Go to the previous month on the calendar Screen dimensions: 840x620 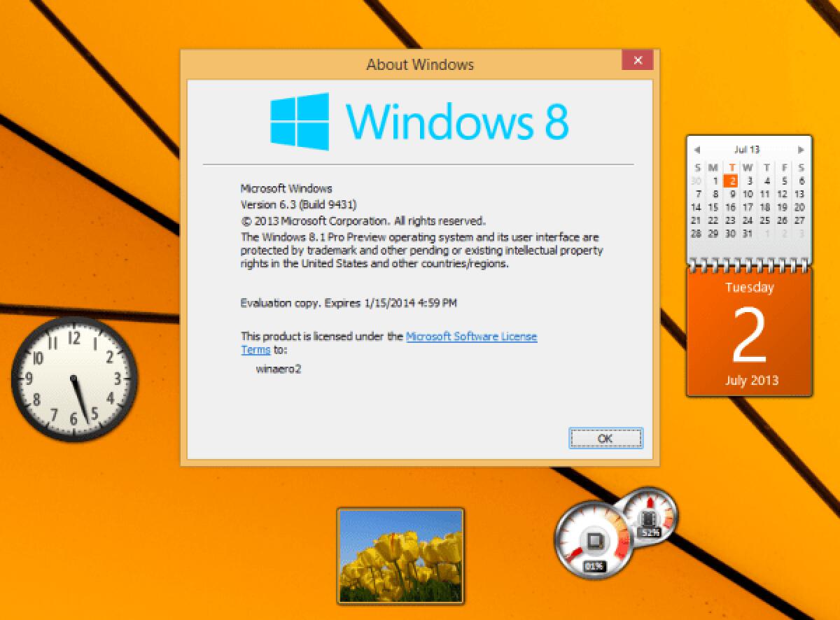(x=697, y=149)
